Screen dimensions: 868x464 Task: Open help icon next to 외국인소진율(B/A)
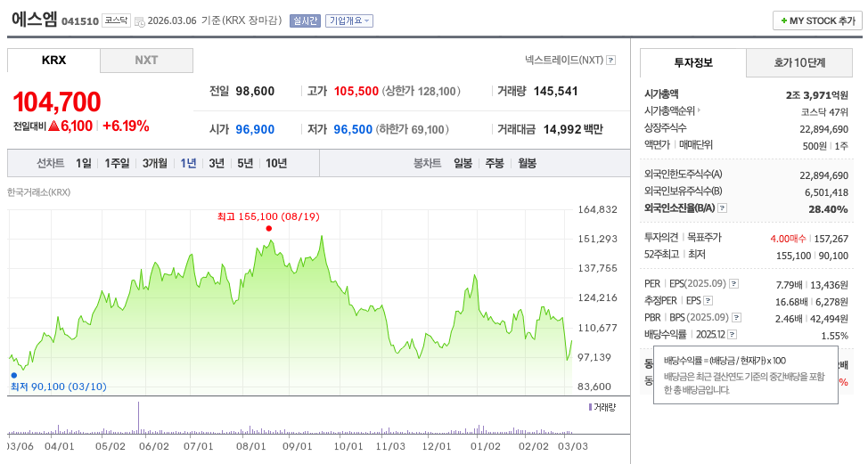tap(723, 208)
